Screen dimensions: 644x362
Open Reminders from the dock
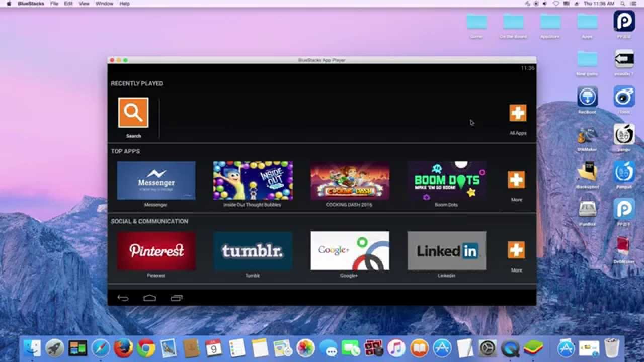pyautogui.click(x=236, y=348)
